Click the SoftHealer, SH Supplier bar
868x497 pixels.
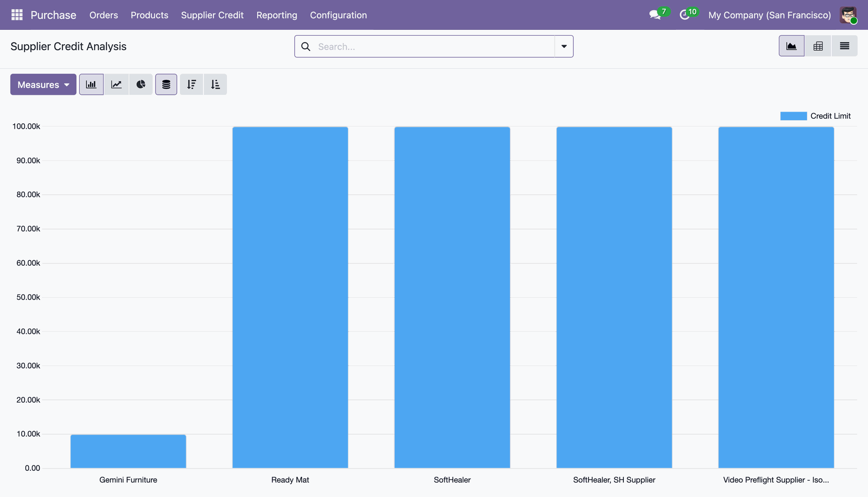click(614, 297)
